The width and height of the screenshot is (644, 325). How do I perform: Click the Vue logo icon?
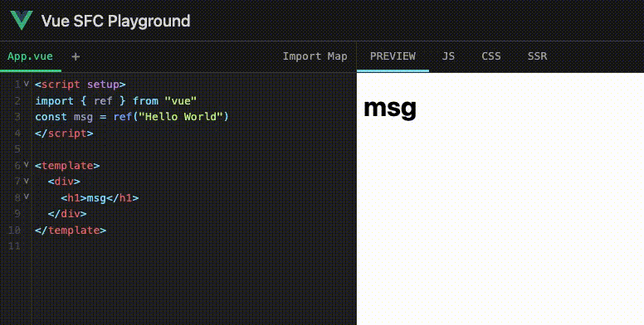click(x=22, y=20)
